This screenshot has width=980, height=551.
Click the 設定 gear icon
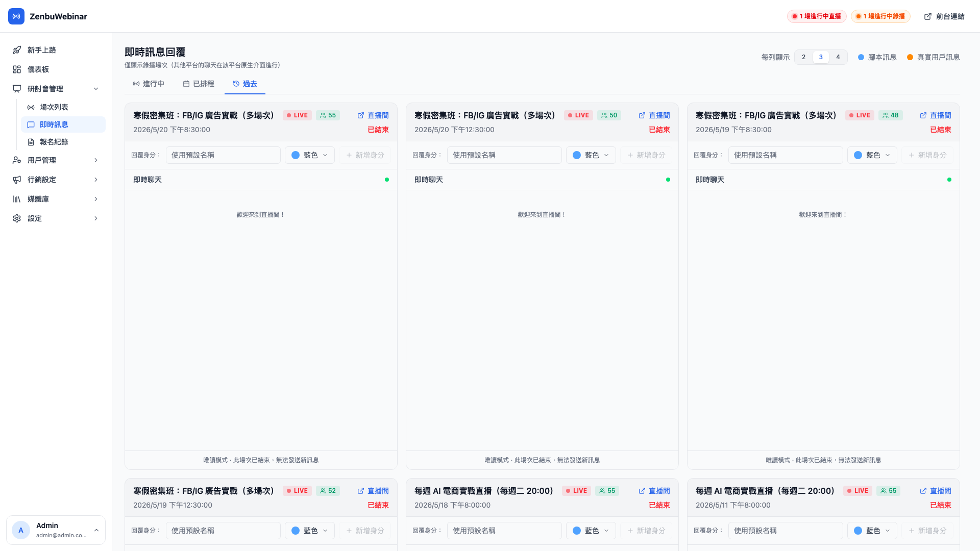(x=17, y=218)
